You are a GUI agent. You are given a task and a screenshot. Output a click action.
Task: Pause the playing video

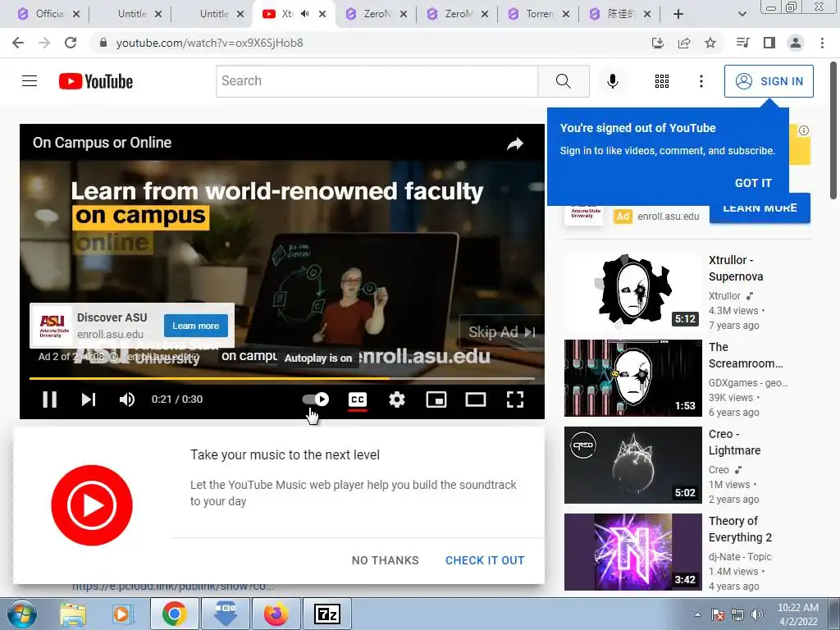49,399
